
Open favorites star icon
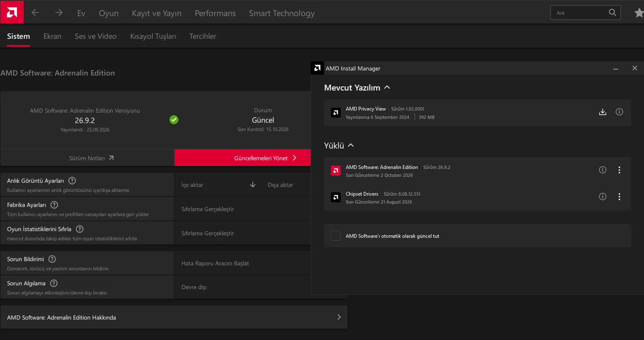[x=639, y=13]
